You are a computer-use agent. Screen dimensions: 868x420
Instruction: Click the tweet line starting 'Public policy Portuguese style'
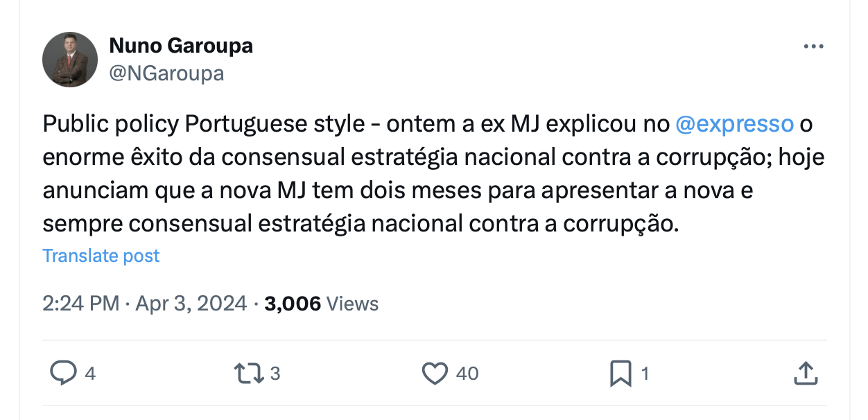428,124
